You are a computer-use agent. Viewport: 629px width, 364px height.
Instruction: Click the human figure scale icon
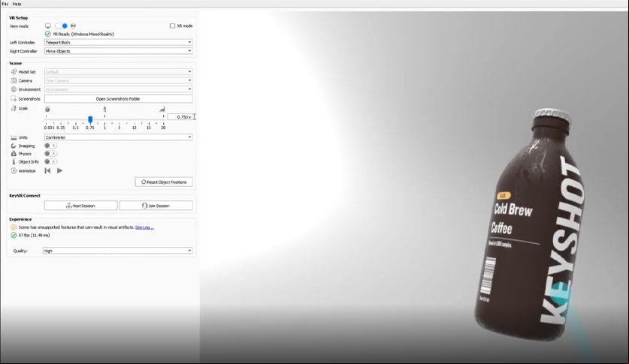pos(104,109)
